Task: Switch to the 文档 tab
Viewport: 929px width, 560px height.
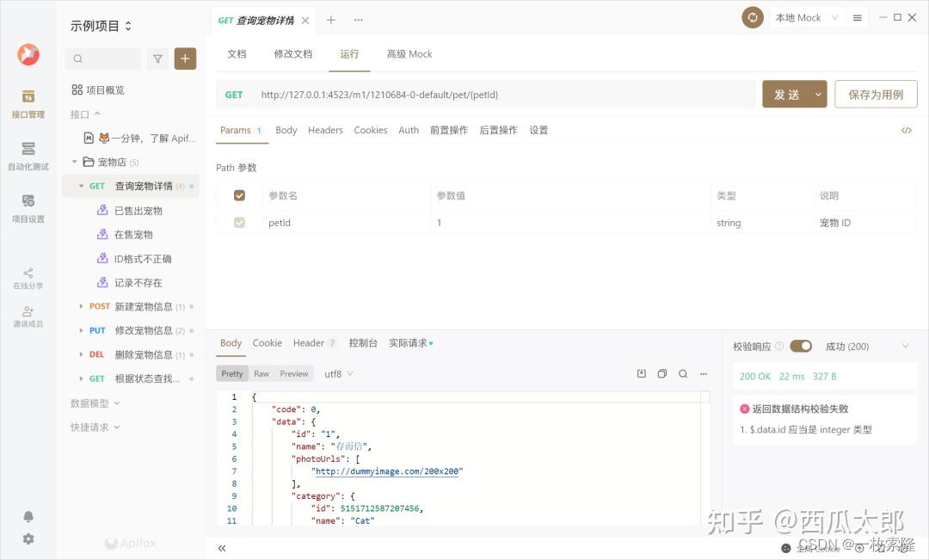Action: 237,53
